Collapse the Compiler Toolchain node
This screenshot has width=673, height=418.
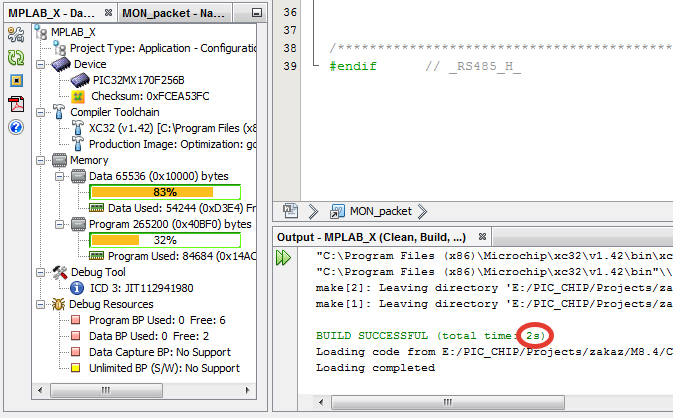point(41,112)
